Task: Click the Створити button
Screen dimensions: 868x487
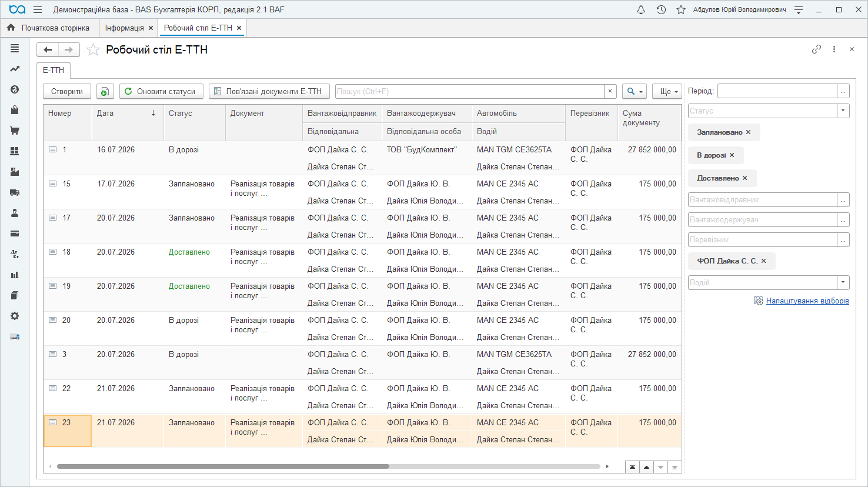Action: 67,91
